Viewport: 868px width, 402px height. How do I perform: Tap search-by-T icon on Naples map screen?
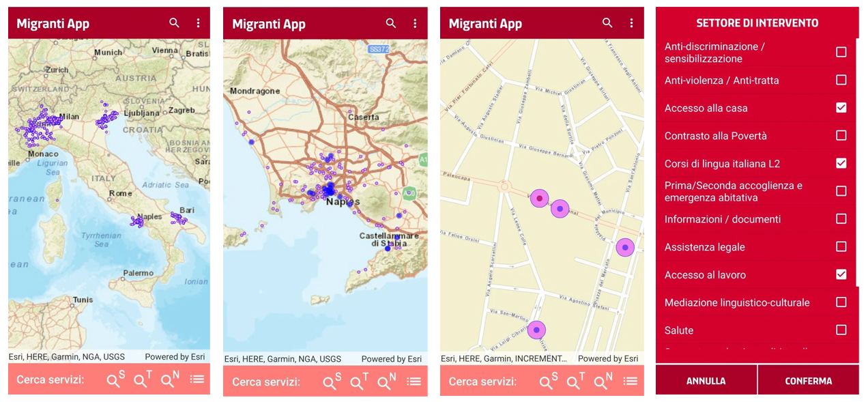[x=359, y=382]
